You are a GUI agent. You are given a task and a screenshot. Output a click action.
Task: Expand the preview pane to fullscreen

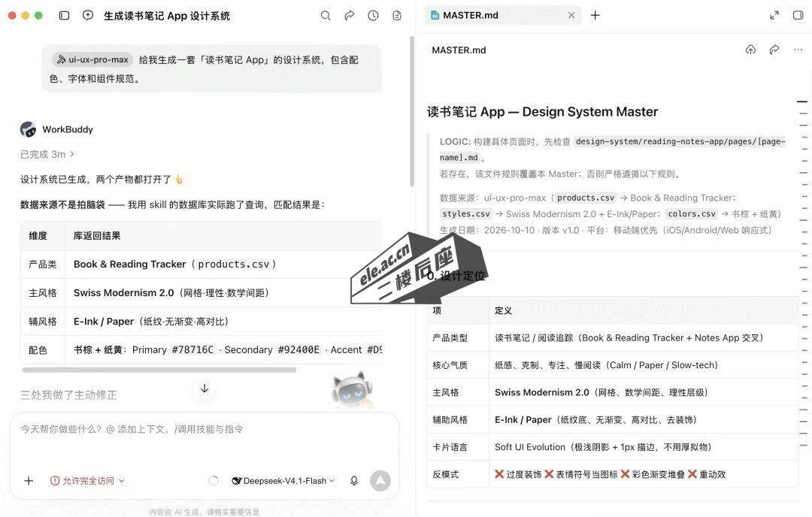[x=774, y=16]
